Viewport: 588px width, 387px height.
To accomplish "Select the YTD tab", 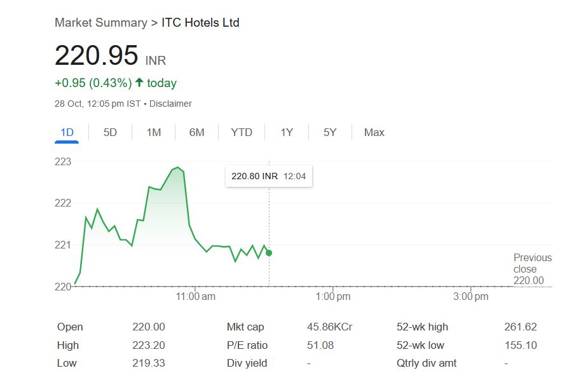I will 242,132.
